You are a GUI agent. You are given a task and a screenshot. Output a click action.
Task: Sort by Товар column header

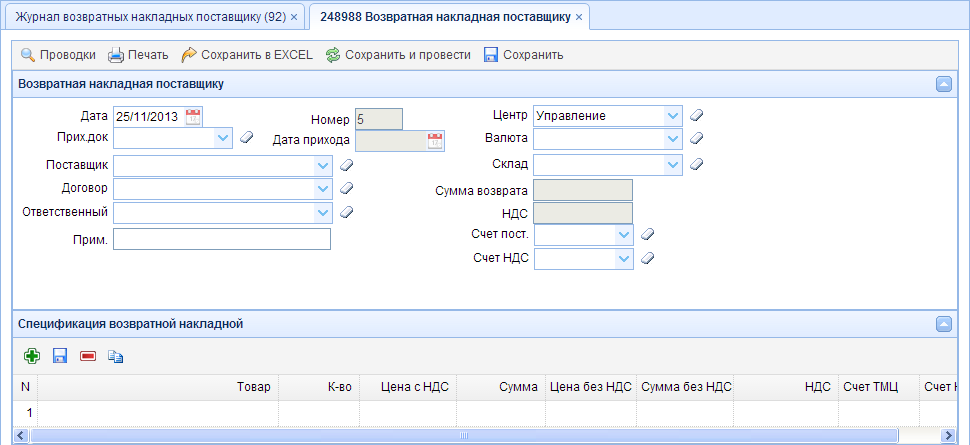tap(158, 387)
